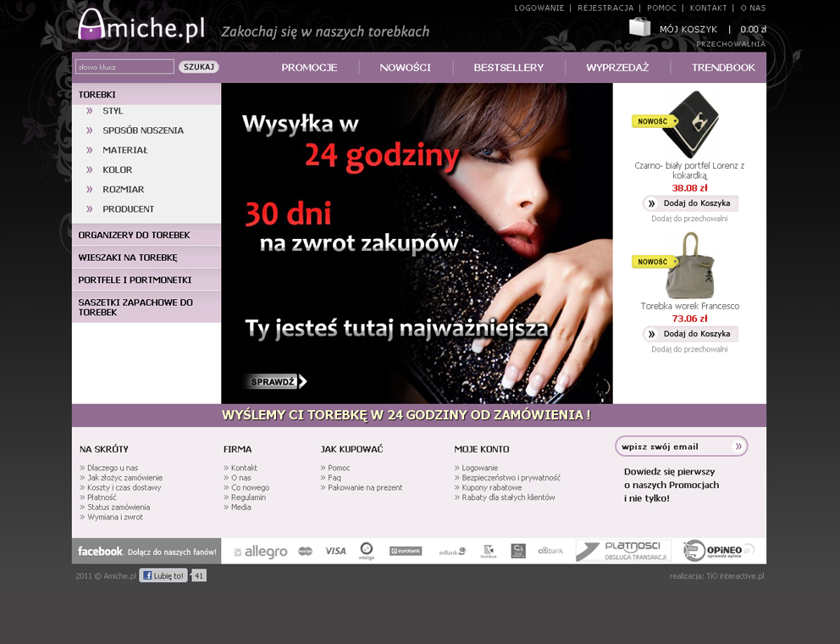Add Lorenz wallet to cart
The width and height of the screenshot is (840, 644).
click(x=690, y=203)
